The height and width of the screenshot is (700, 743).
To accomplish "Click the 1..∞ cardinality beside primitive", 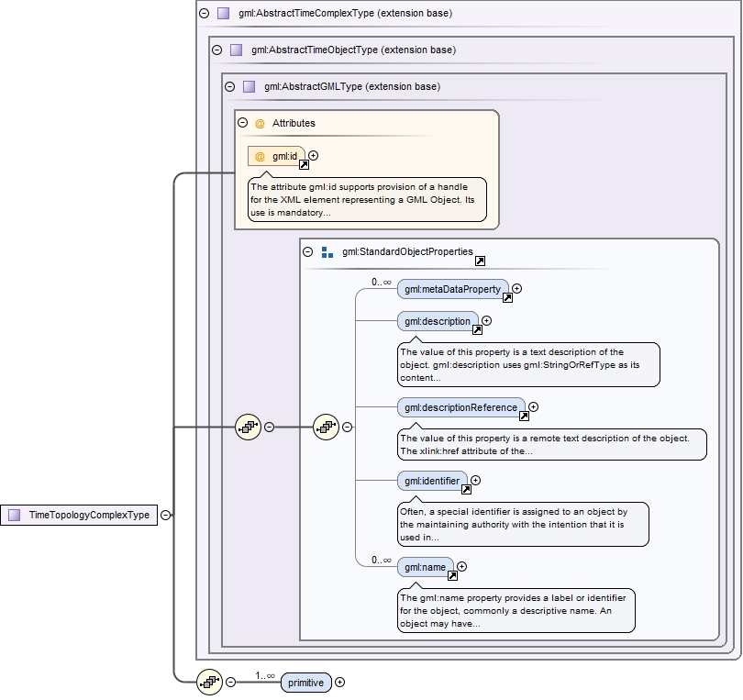I will (x=265, y=675).
